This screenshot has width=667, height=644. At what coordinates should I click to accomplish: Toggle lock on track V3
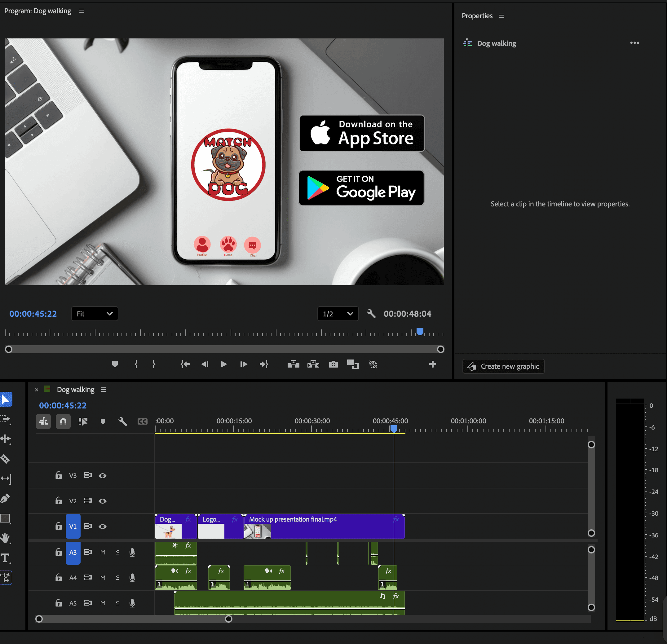[59, 475]
